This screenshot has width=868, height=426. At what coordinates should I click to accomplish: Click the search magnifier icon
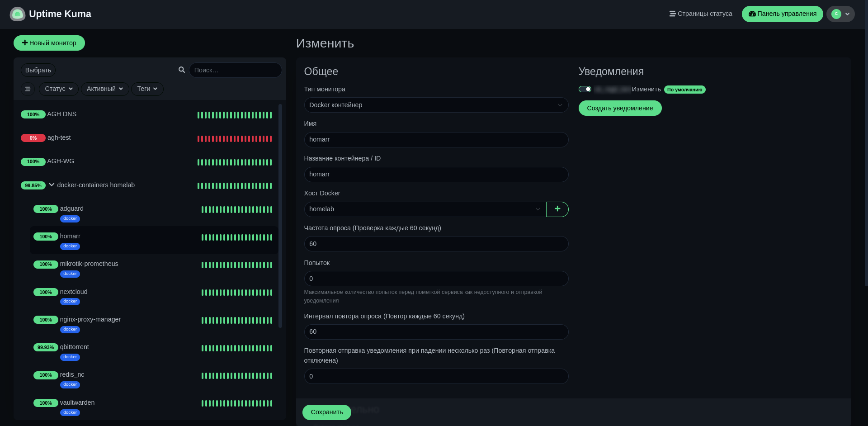(182, 70)
